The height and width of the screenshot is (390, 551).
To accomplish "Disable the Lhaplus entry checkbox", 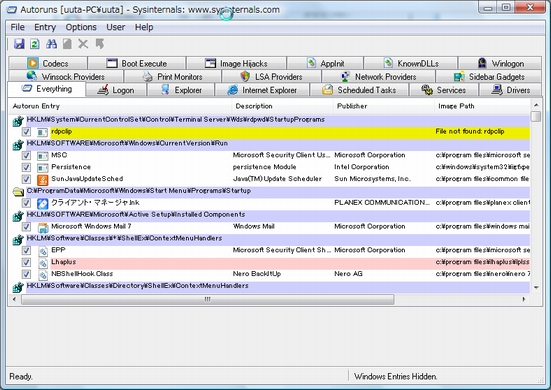I will (x=26, y=262).
